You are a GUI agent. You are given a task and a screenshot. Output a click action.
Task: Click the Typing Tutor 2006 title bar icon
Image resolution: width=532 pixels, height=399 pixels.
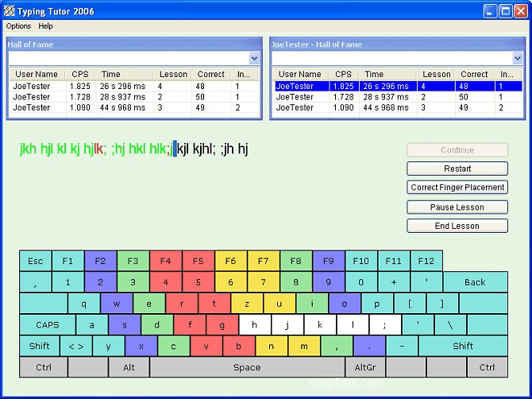coord(10,11)
